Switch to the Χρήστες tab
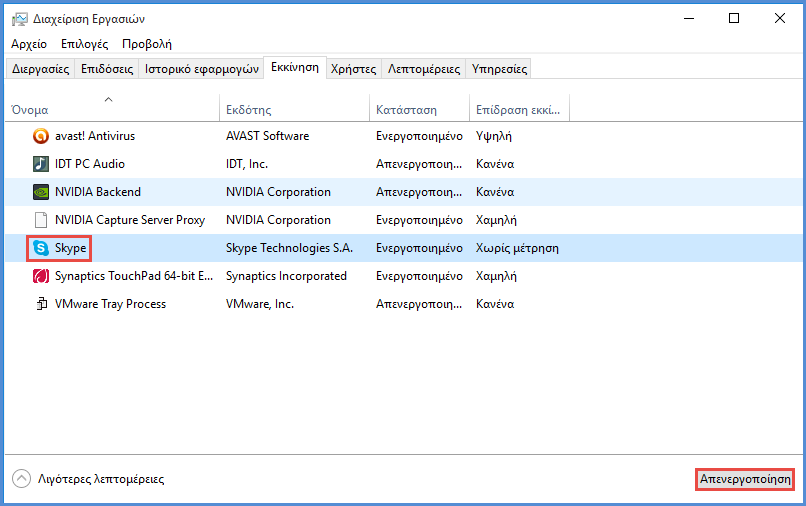The height and width of the screenshot is (506, 806). (354, 69)
